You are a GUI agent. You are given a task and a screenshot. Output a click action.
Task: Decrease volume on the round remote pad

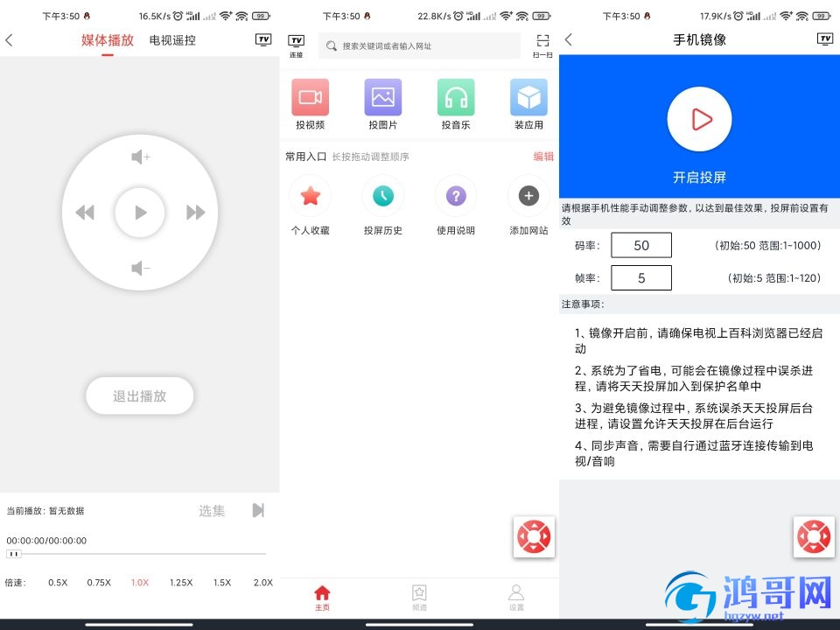coord(140,268)
